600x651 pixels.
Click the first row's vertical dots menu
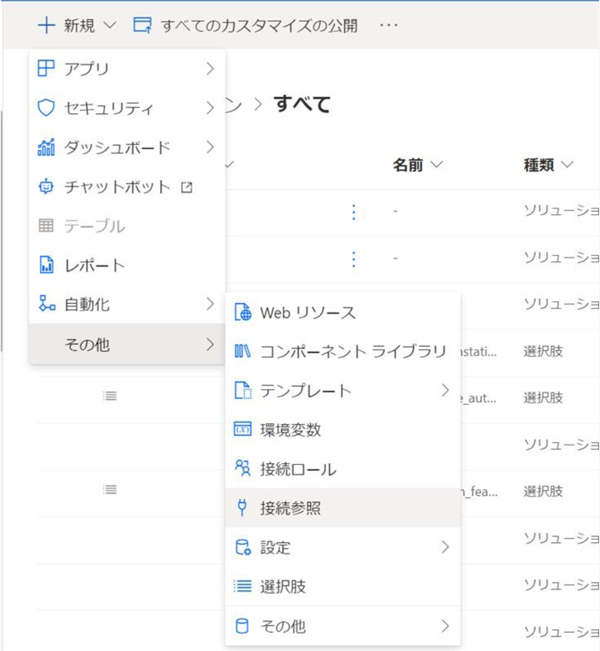[353, 212]
